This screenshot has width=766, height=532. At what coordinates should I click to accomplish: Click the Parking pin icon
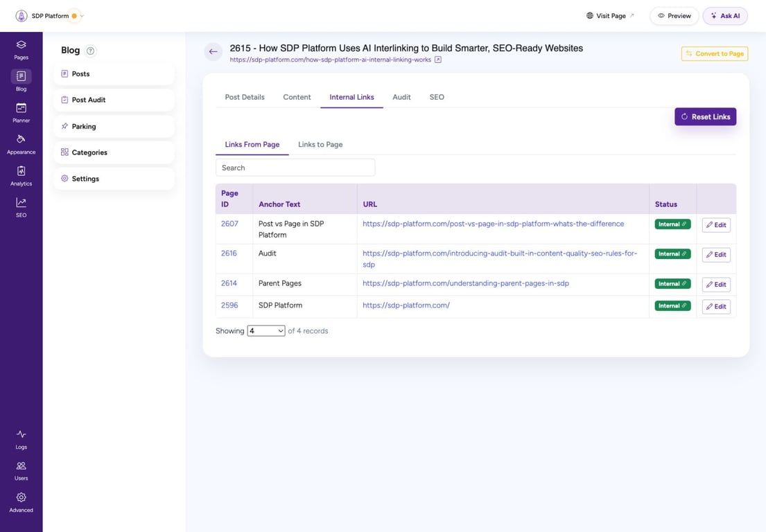click(64, 126)
